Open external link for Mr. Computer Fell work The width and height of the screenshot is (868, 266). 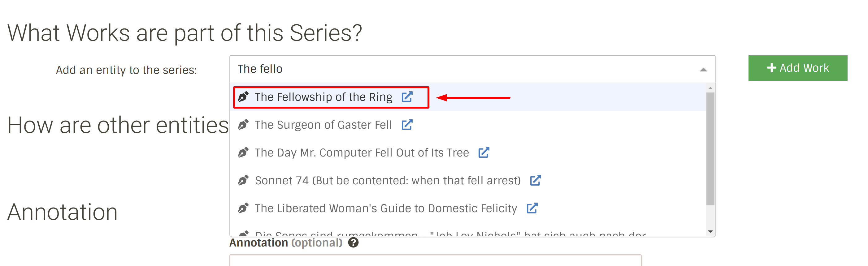[x=484, y=152]
